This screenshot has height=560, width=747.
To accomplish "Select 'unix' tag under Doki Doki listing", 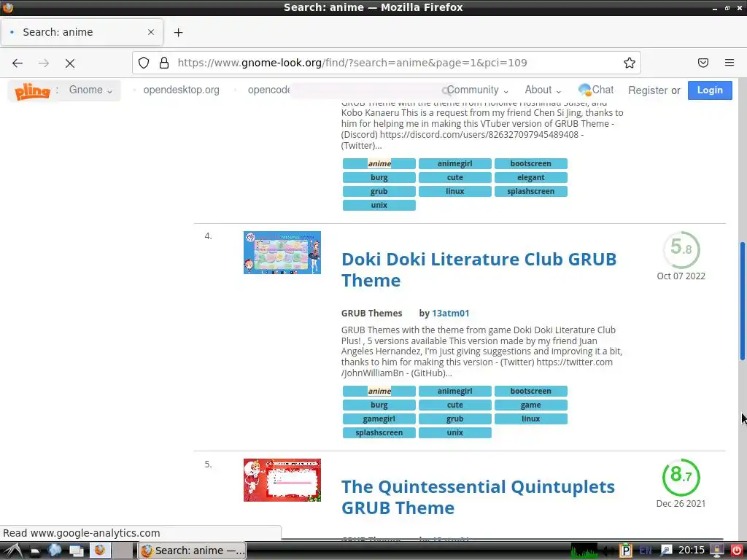I will [455, 433].
